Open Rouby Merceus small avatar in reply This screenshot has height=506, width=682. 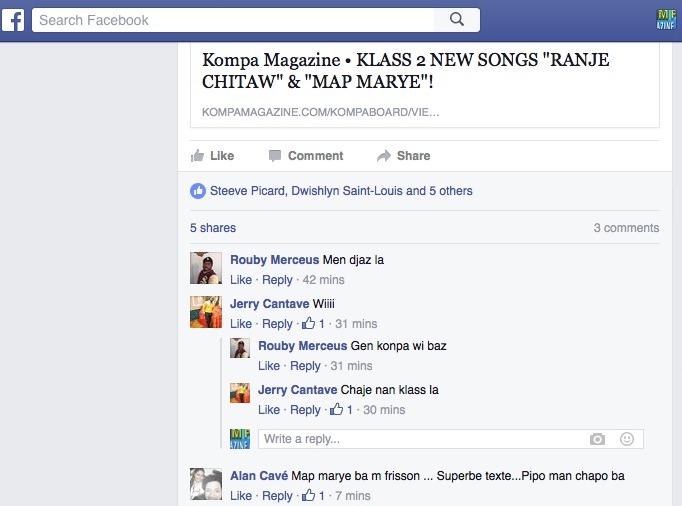[240, 349]
